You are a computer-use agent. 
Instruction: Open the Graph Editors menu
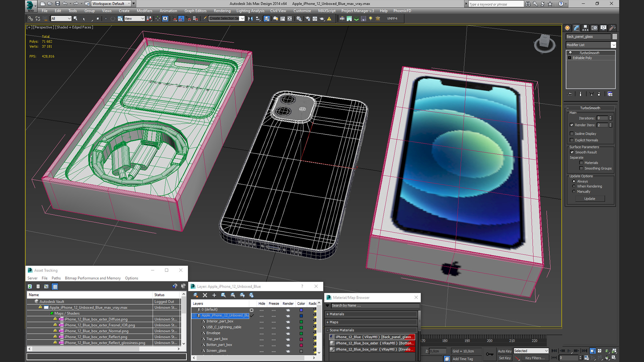[195, 11]
